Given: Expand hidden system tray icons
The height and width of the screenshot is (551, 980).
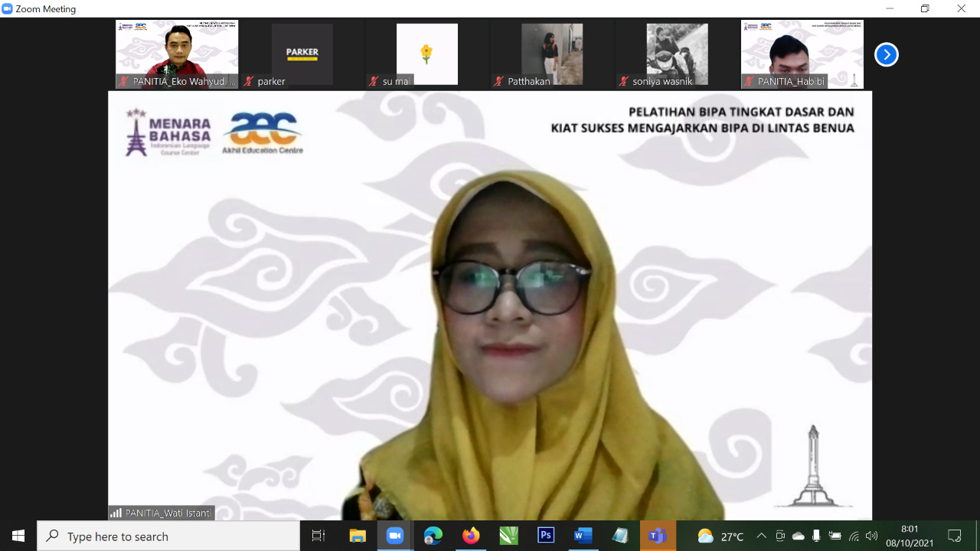Looking at the screenshot, I should tap(761, 536).
